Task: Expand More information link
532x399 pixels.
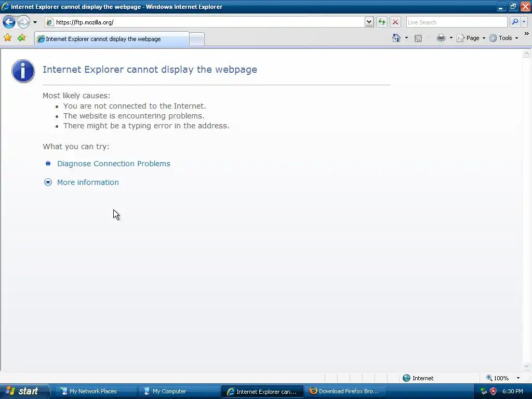Action: click(88, 182)
